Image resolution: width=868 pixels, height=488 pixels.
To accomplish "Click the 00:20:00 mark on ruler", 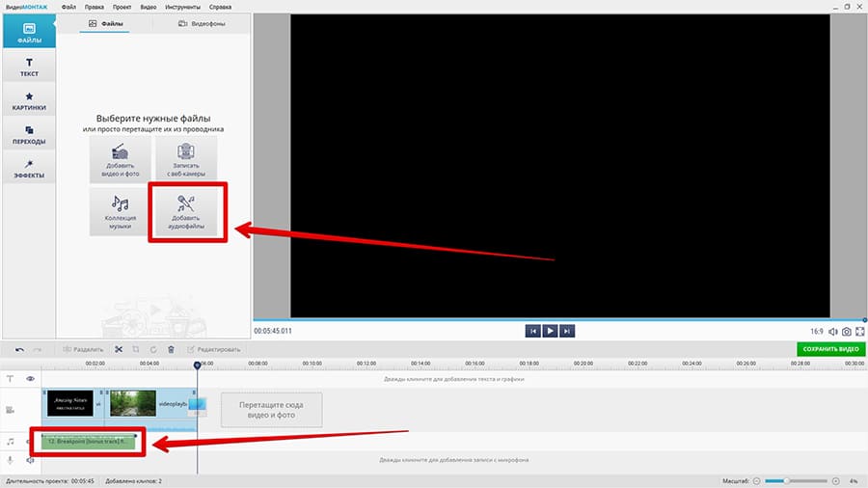I will [x=583, y=364].
